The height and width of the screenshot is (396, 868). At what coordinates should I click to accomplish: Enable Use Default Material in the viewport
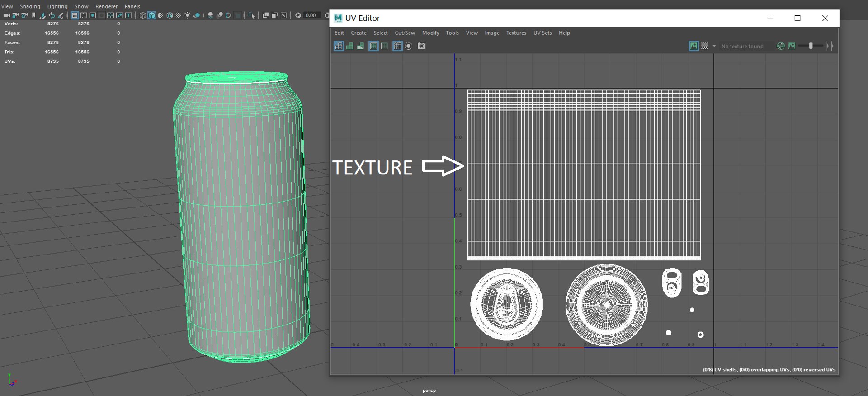160,15
